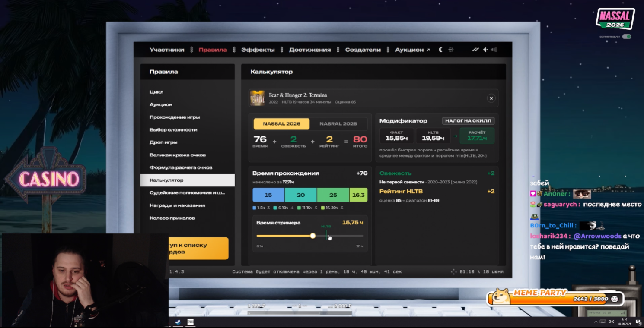This screenshot has width=644, height=328.
Task: Click the sun brightness icon in the top bar
Action: [x=451, y=50]
